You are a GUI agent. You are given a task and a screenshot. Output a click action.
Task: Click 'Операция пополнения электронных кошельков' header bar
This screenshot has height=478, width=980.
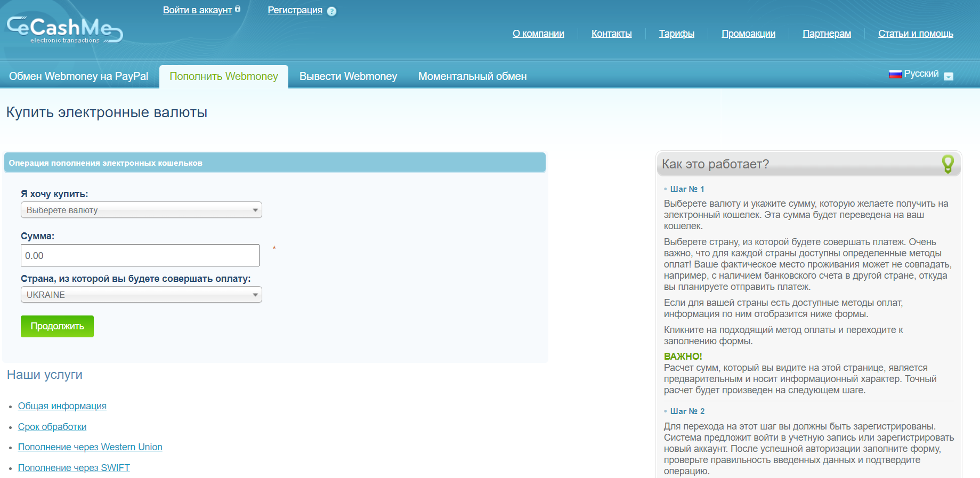tap(275, 163)
